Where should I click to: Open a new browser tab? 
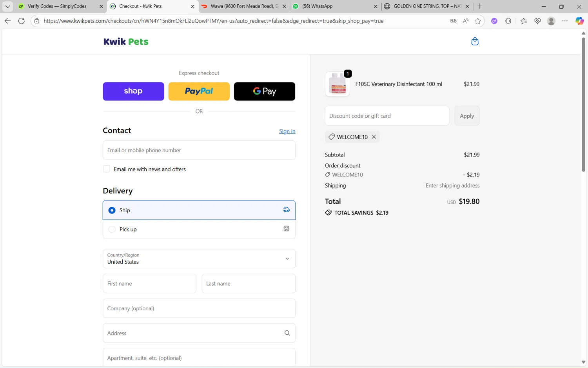point(480,6)
